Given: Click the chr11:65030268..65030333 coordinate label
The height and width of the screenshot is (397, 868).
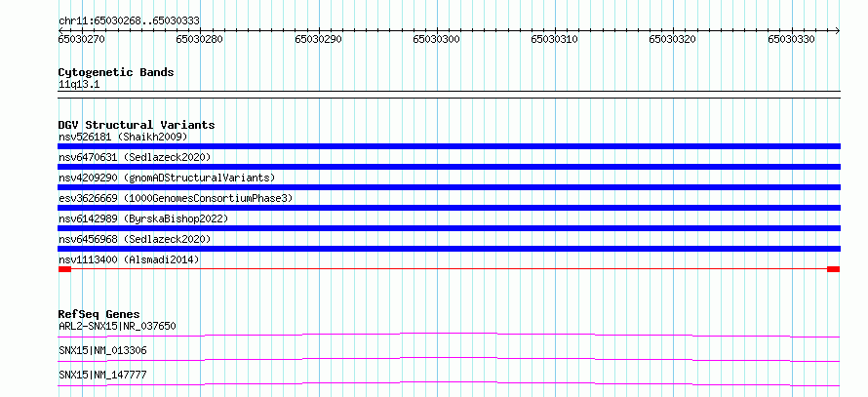Looking at the screenshot, I should click(129, 21).
